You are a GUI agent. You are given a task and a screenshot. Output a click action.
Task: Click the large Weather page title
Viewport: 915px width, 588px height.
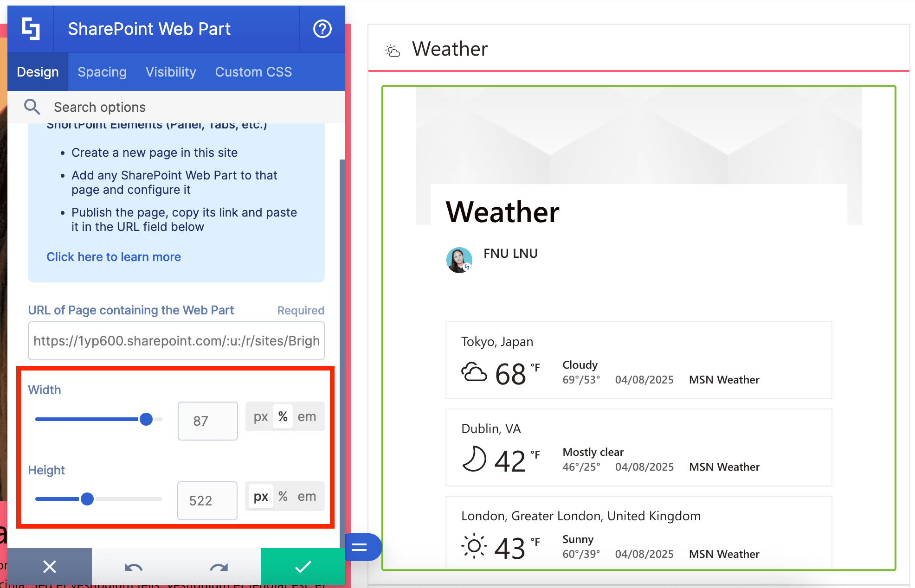(x=503, y=212)
